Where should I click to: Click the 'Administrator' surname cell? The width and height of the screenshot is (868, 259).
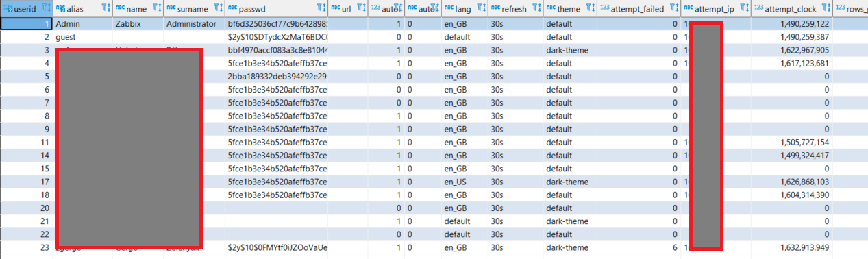point(194,23)
